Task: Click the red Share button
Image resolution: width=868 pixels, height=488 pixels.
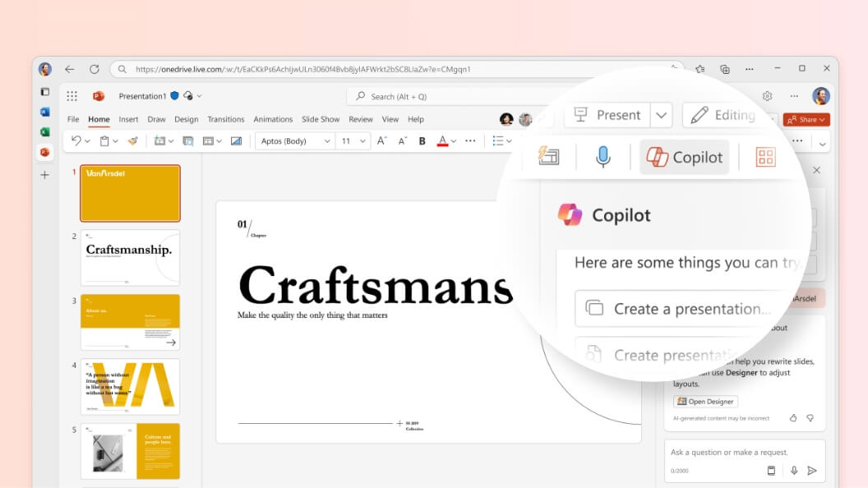Action: (x=806, y=120)
